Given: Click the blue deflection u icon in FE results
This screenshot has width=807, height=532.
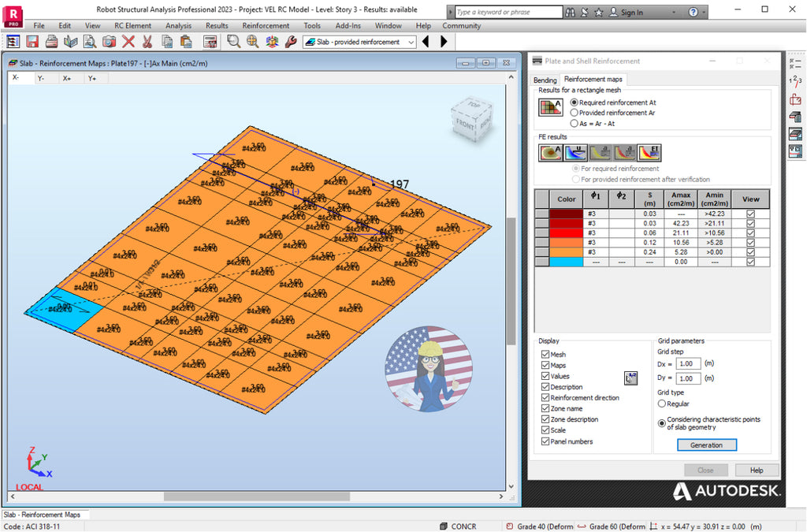Looking at the screenshot, I should point(575,152).
